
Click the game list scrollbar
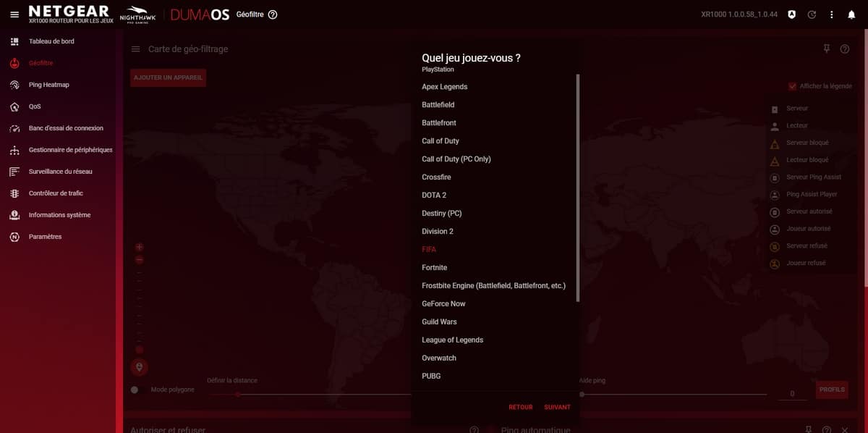578,188
